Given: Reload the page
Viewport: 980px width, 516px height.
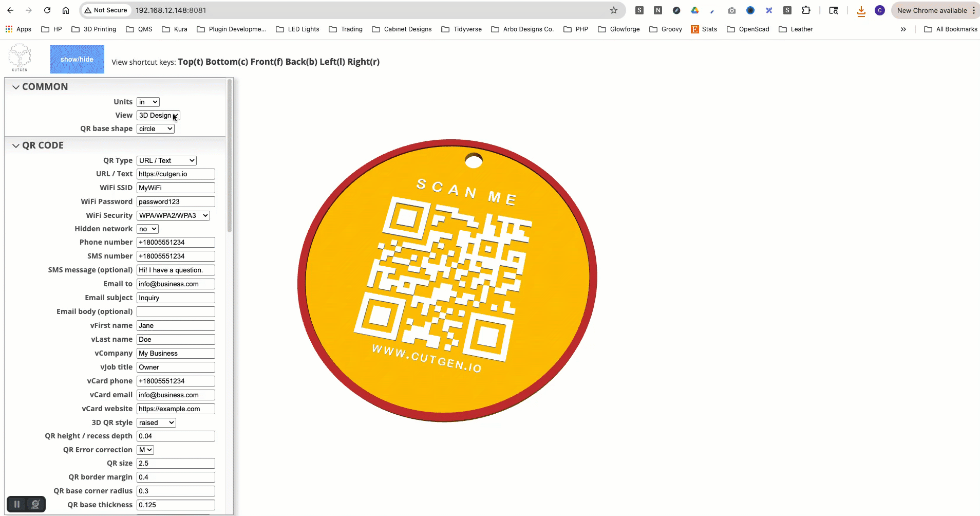Looking at the screenshot, I should click(x=47, y=10).
